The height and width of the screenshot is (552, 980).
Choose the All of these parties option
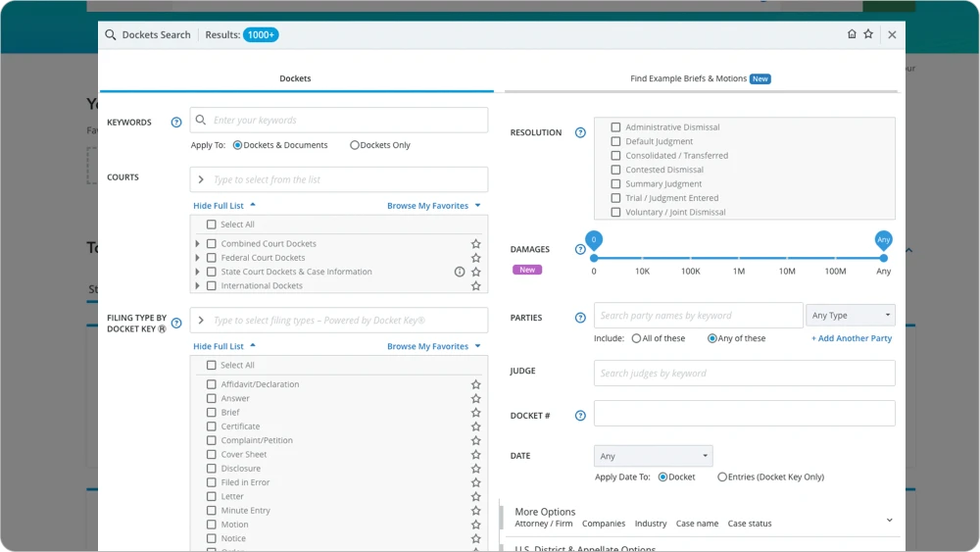(636, 338)
